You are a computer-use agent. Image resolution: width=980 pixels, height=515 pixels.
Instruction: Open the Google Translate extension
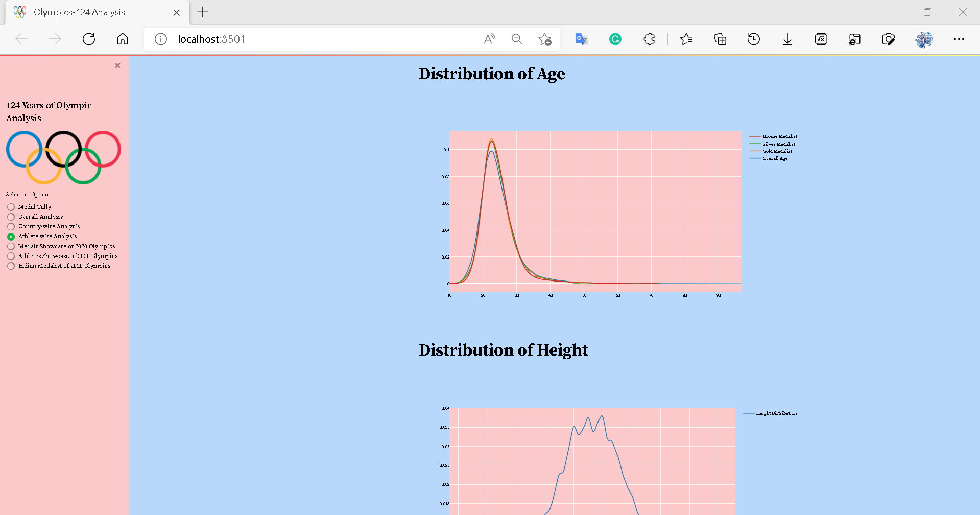(x=581, y=39)
